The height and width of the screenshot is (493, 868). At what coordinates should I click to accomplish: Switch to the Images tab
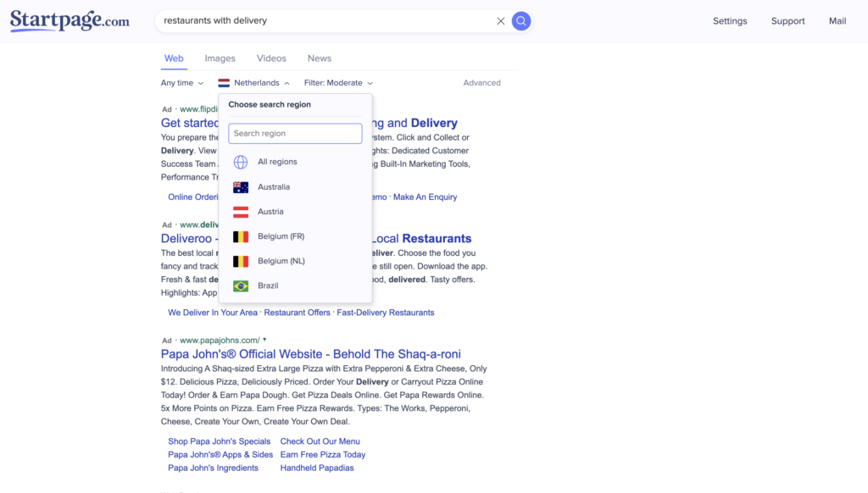click(220, 58)
